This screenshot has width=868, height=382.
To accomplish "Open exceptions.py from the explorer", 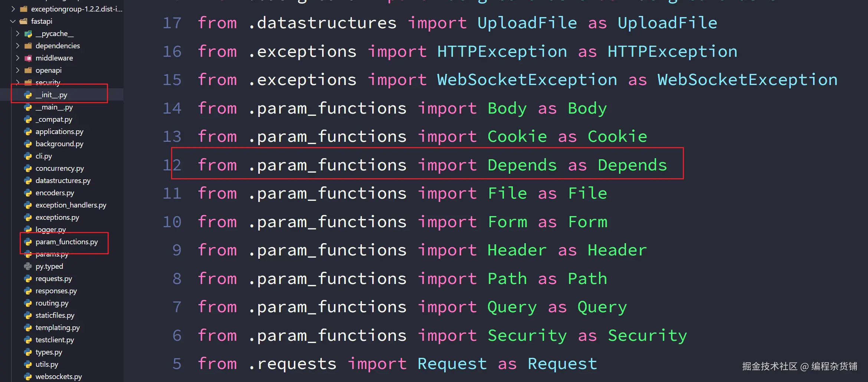I will click(x=57, y=217).
